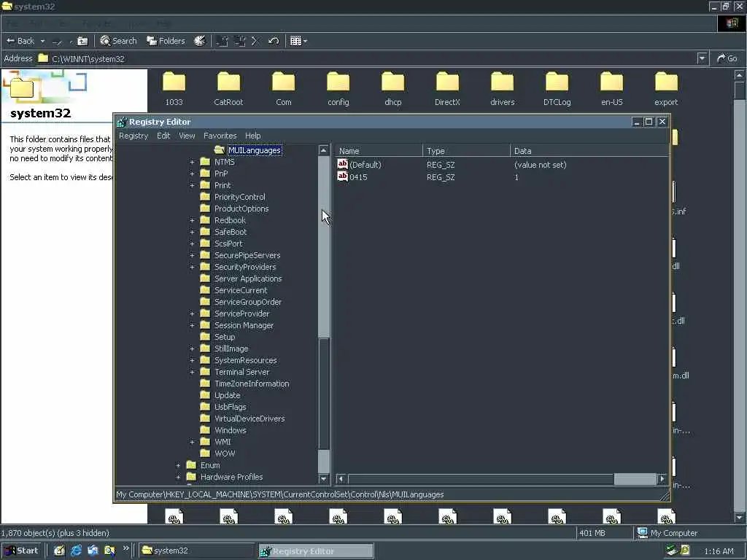The width and height of the screenshot is (747, 560).
Task: Expand the NTMS registry key
Action: point(192,162)
